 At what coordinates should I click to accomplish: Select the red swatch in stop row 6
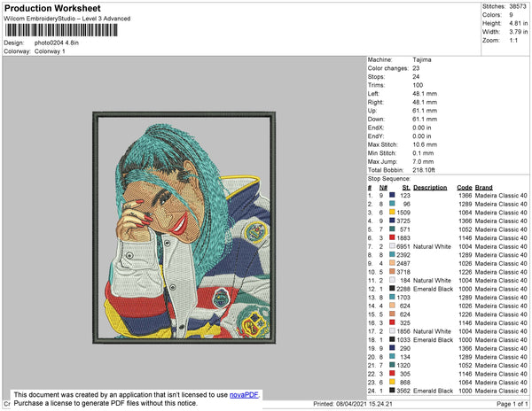pos(392,237)
